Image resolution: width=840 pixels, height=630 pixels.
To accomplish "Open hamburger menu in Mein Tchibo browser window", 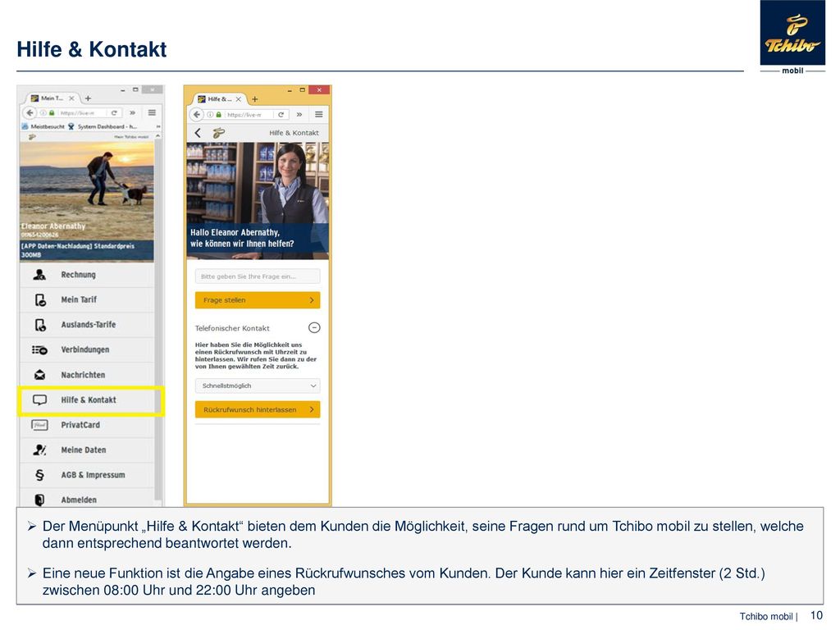I will [x=152, y=112].
